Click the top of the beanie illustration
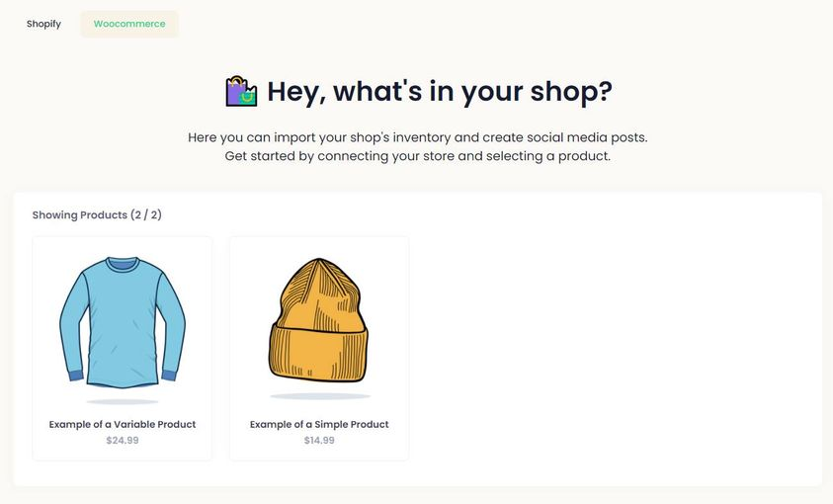This screenshot has height=504, width=833. 319,271
